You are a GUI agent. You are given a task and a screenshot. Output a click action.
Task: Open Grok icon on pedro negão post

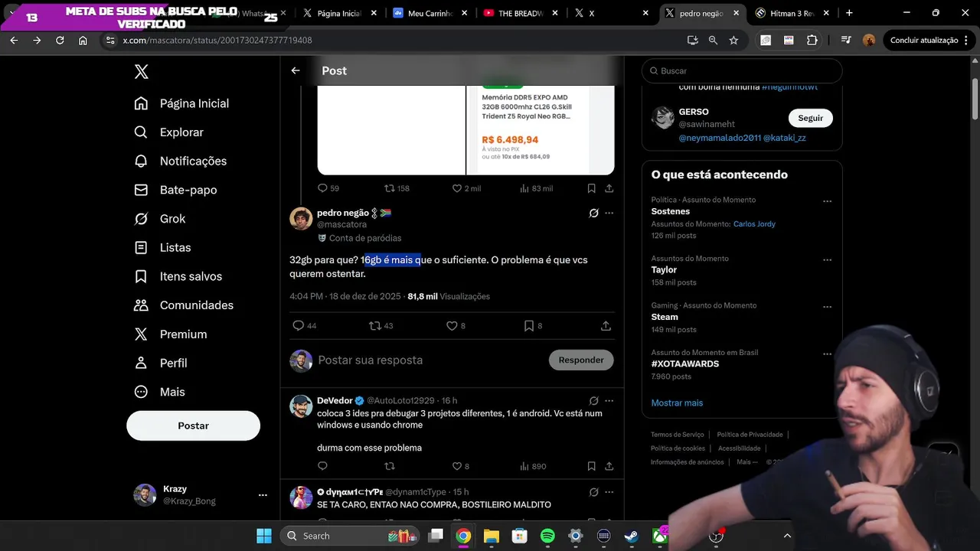[x=593, y=214]
